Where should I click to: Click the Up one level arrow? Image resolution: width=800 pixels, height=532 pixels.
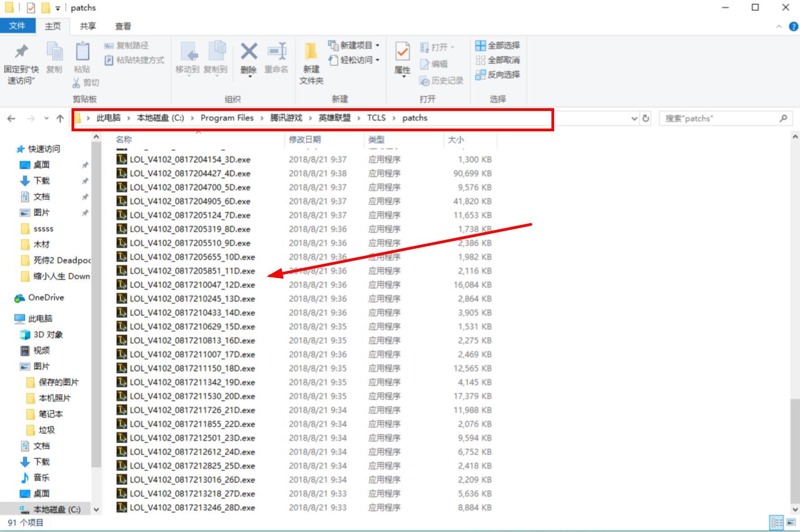(x=60, y=118)
